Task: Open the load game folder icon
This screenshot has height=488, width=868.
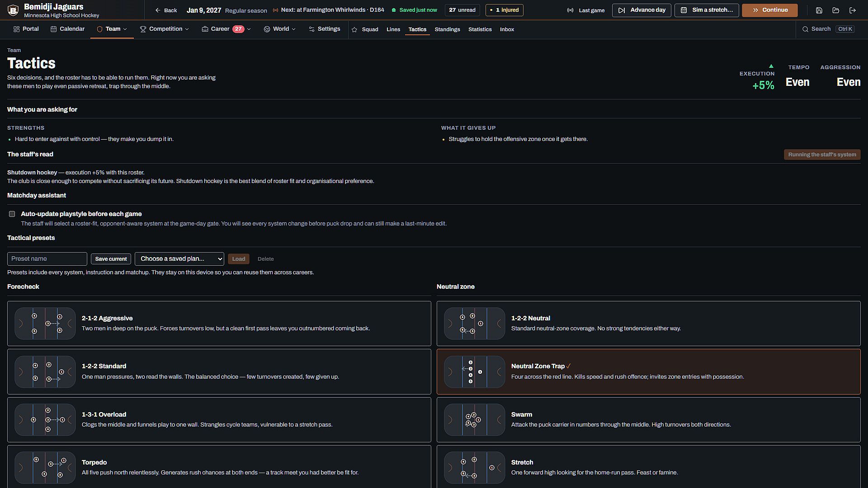Action: pos(835,10)
